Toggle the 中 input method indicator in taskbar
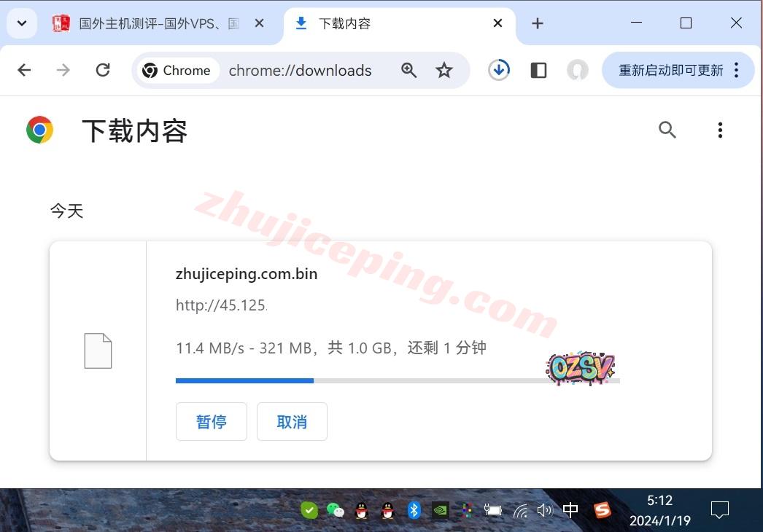Viewport: 763px width, 532px height. 570,510
